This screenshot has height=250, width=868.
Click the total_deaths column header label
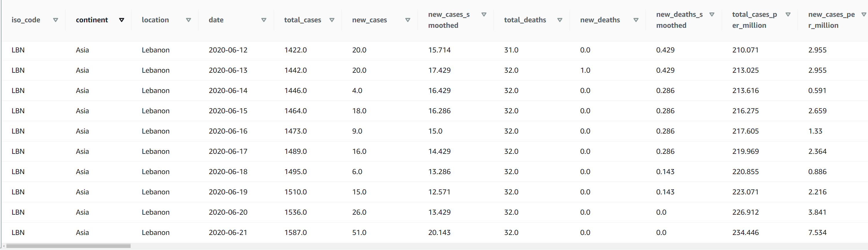click(x=525, y=20)
